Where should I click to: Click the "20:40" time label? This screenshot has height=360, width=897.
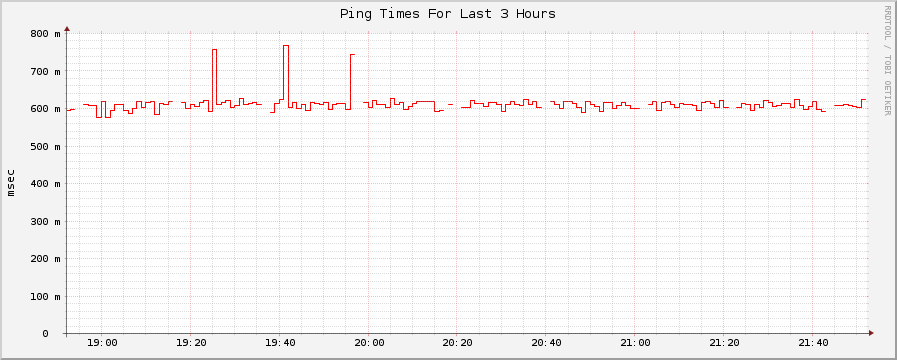546,343
